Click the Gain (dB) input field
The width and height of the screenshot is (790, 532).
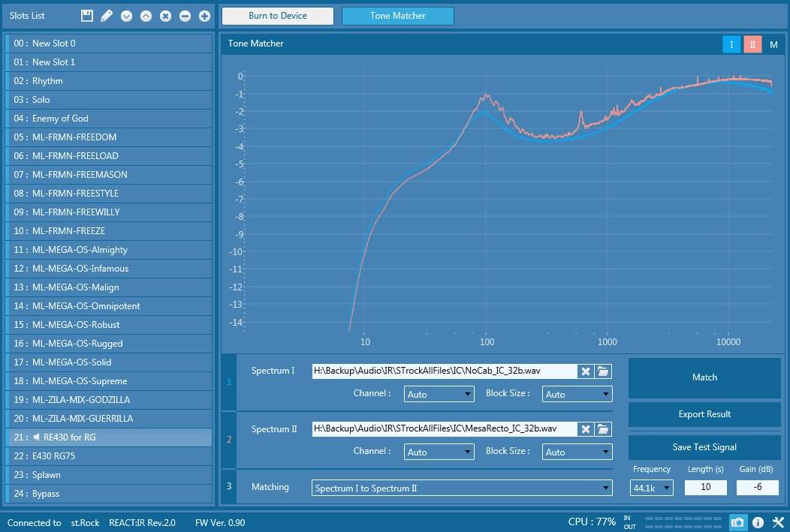click(758, 488)
